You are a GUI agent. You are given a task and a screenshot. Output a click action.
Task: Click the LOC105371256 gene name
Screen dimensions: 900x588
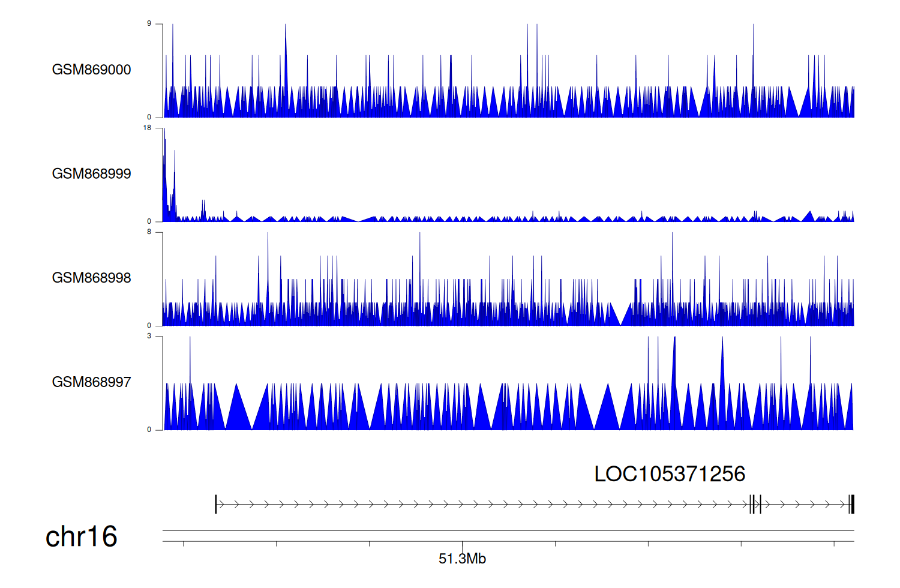pyautogui.click(x=669, y=474)
